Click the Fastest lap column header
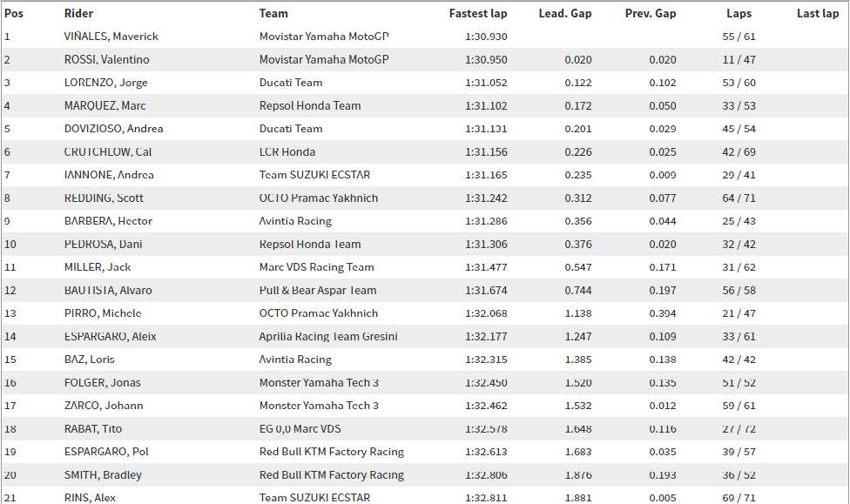The image size is (850, 504). [477, 14]
